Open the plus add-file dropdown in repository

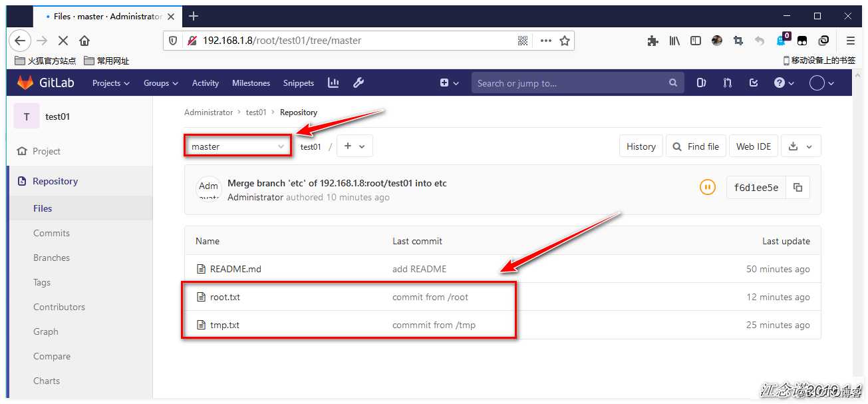[x=355, y=146]
